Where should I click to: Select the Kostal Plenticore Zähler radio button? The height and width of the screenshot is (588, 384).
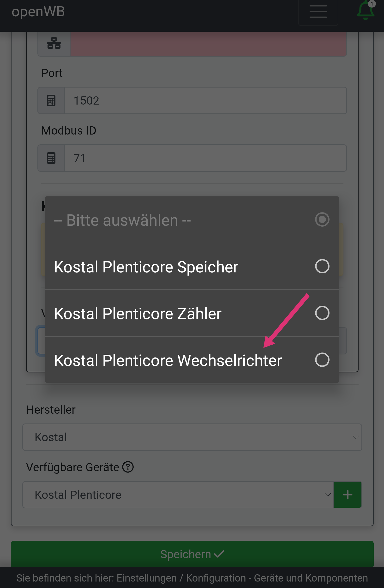pyautogui.click(x=322, y=313)
